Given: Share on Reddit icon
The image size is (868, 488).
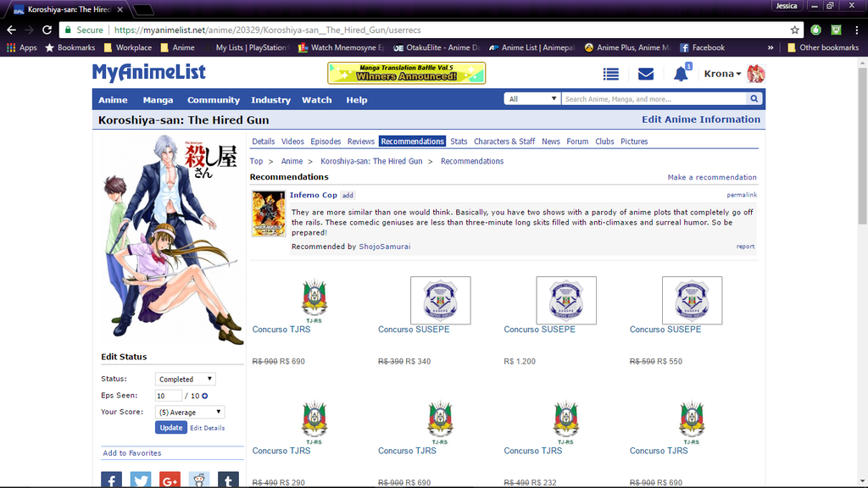Looking at the screenshot, I should tap(199, 480).
